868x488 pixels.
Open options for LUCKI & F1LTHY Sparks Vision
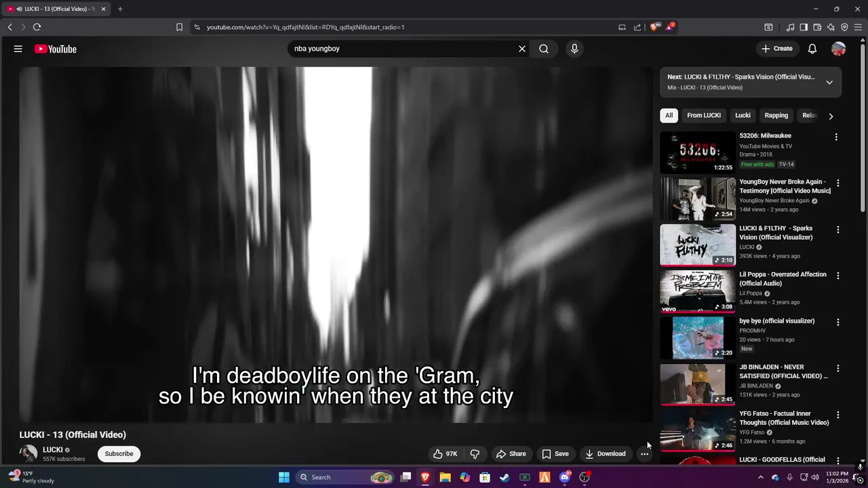coord(838,230)
